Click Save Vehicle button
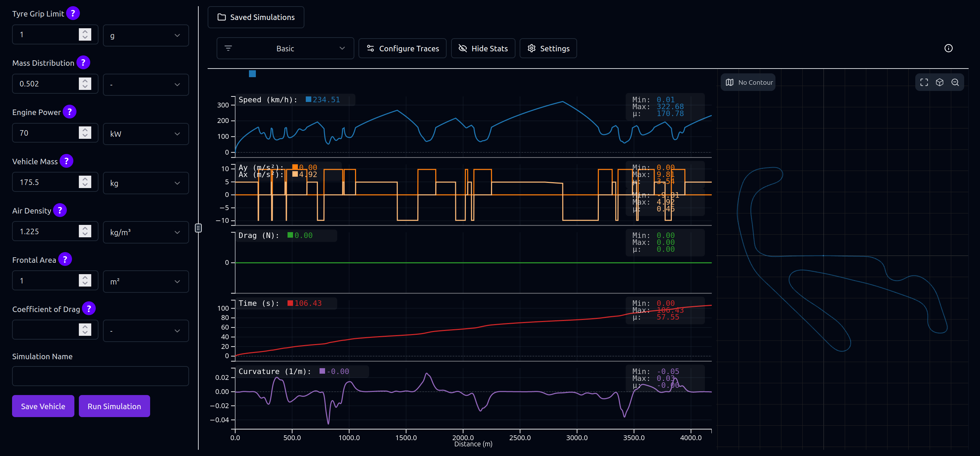Image resolution: width=980 pixels, height=456 pixels. [43, 406]
